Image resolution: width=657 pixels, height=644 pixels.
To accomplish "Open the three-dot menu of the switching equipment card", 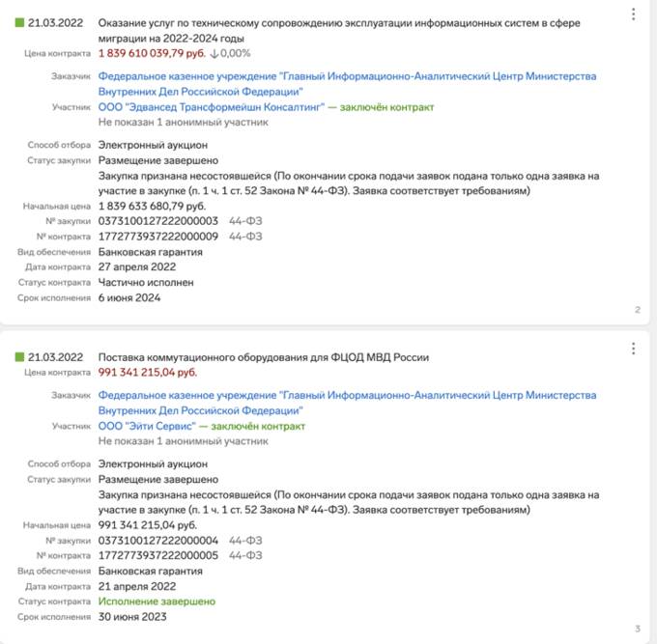I will [x=633, y=349].
